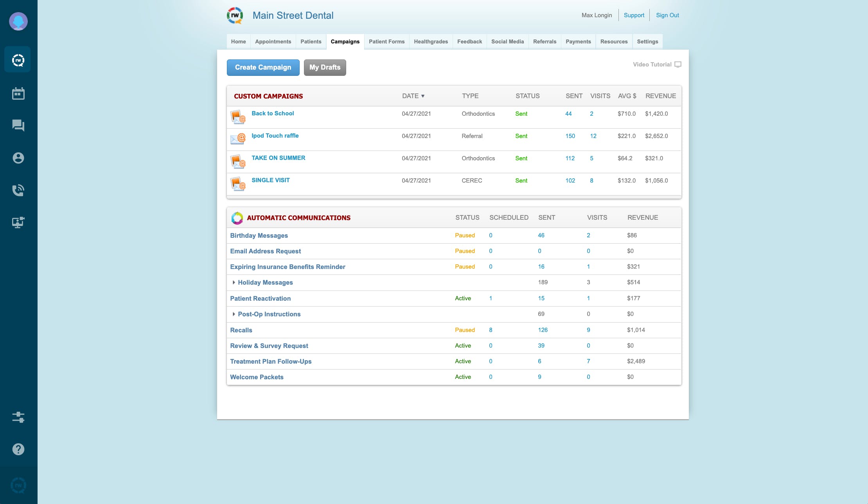Screen dimensions: 868x504
Task: Go to the Settings tab
Action: [x=647, y=41]
